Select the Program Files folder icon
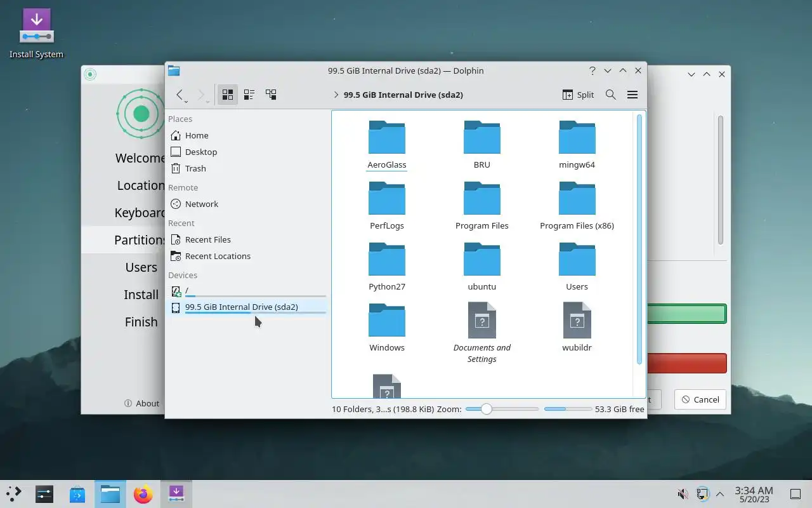The image size is (812, 508). point(482,198)
